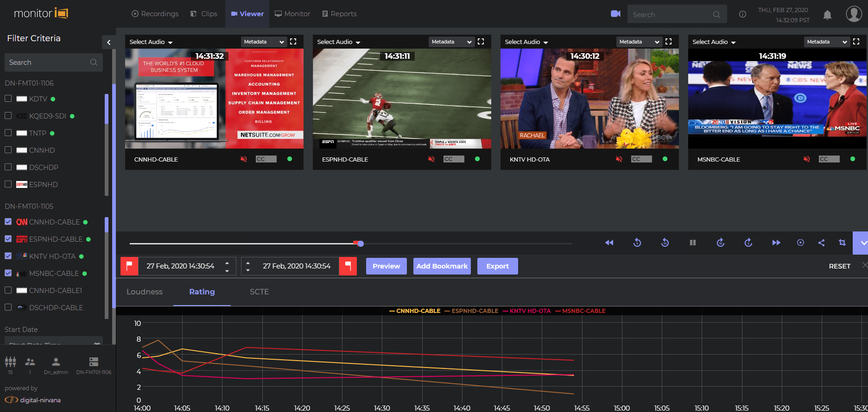This screenshot has height=412, width=868.
Task: Unmute the ESPNHD-CABLE player
Action: [431, 159]
